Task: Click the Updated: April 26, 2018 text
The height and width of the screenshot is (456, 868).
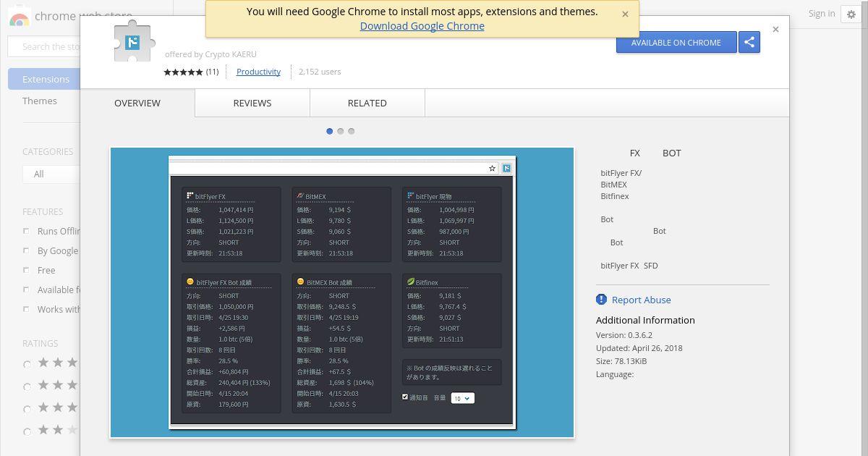Action: 639,348
